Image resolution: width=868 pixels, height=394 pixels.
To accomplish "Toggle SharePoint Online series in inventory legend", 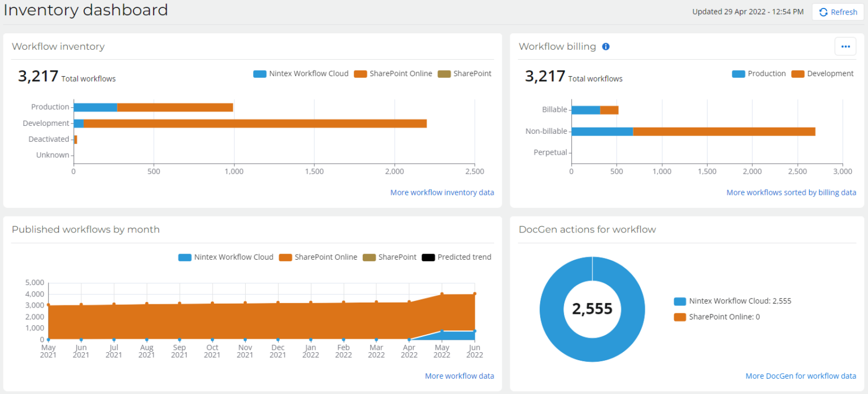I will click(360, 73).
